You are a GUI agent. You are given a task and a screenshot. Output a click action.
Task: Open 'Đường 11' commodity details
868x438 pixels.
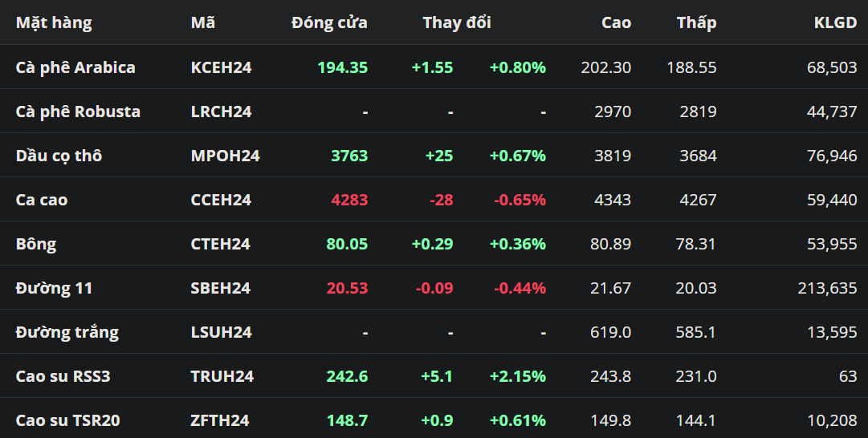pyautogui.click(x=54, y=288)
